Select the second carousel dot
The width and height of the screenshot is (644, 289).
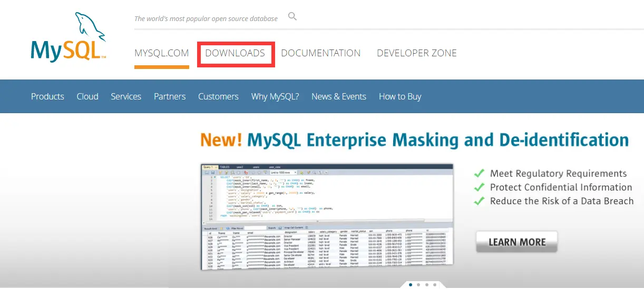418,285
